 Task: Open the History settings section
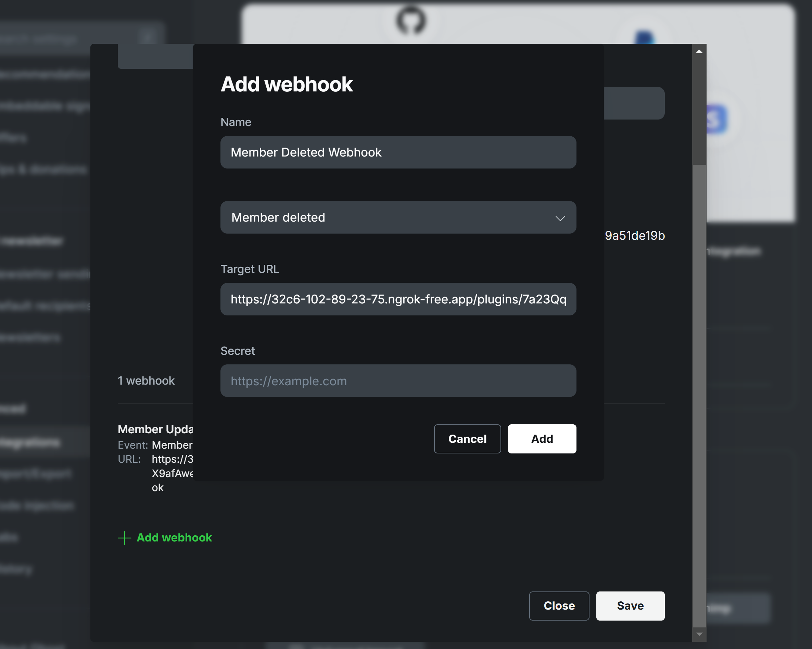click(17, 569)
